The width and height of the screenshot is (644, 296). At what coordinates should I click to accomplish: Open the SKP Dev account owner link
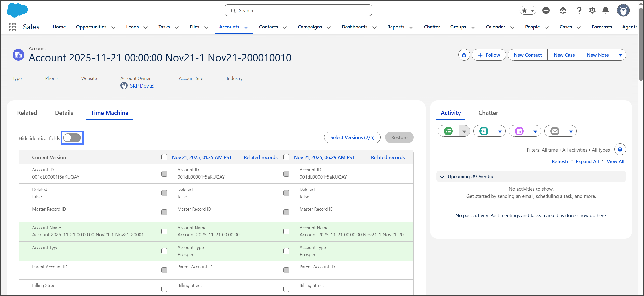pyautogui.click(x=139, y=86)
